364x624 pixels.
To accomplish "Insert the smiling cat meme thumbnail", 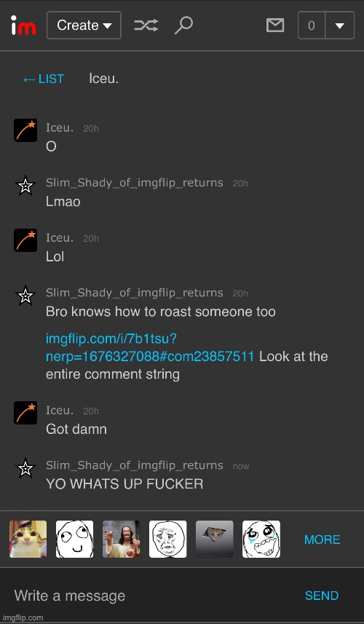I will (x=28, y=539).
